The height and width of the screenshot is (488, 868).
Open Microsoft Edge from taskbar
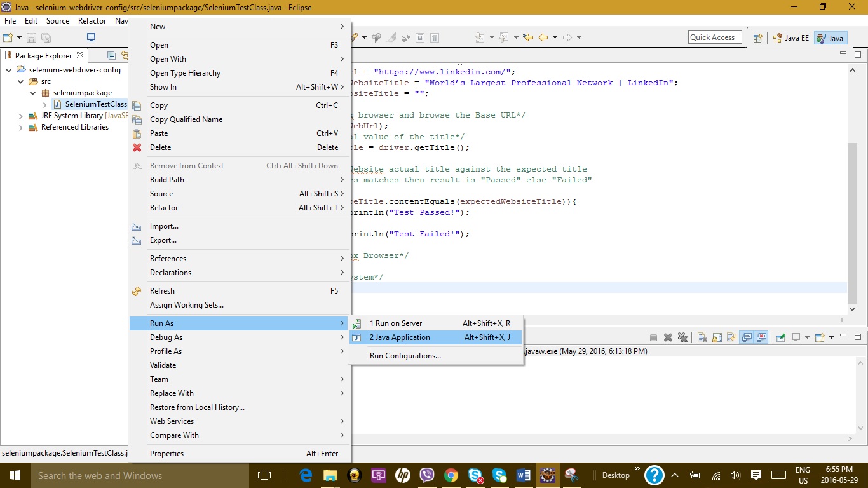point(306,475)
